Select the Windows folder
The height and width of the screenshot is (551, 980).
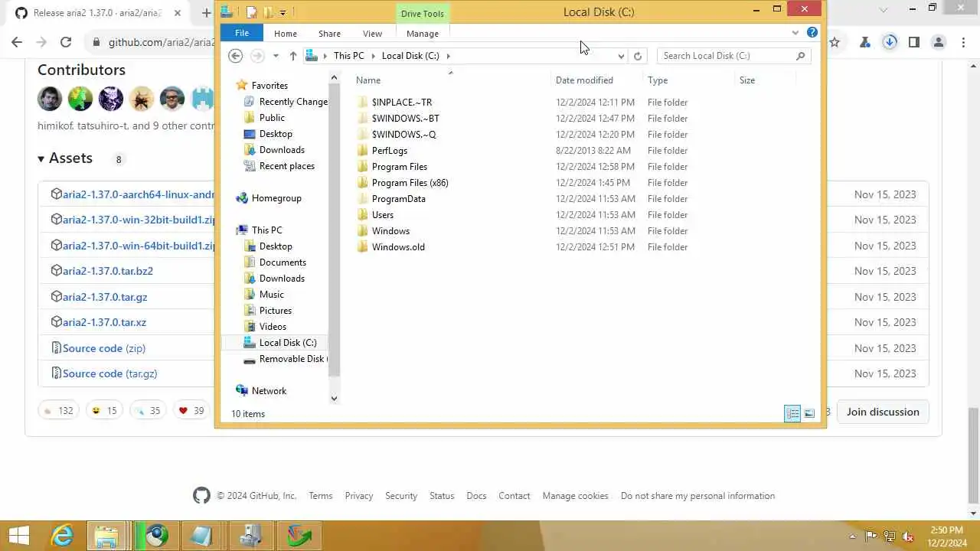[x=390, y=231]
